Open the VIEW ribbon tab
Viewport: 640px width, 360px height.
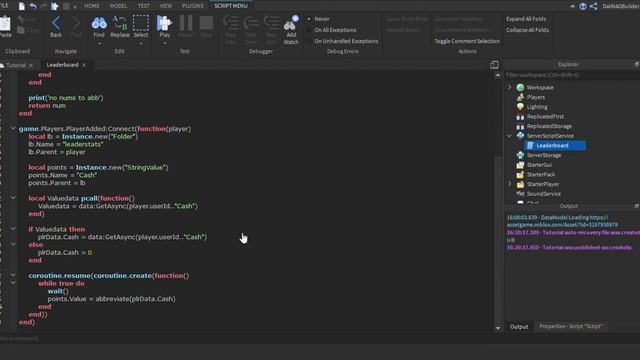166,6
